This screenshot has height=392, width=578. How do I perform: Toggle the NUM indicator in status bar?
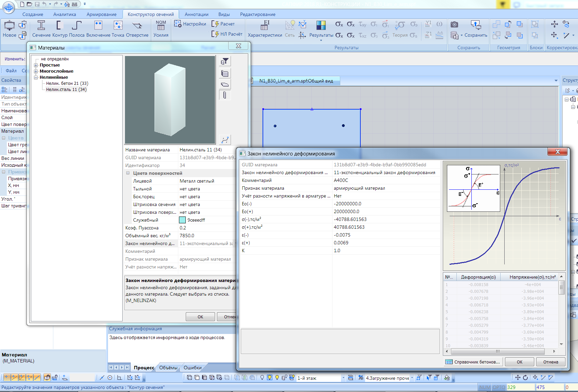click(485, 387)
